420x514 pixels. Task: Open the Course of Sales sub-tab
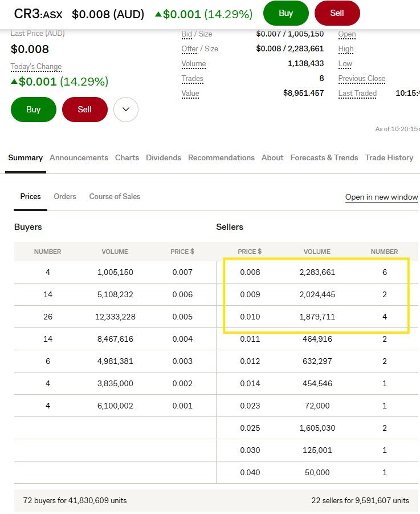pos(115,196)
